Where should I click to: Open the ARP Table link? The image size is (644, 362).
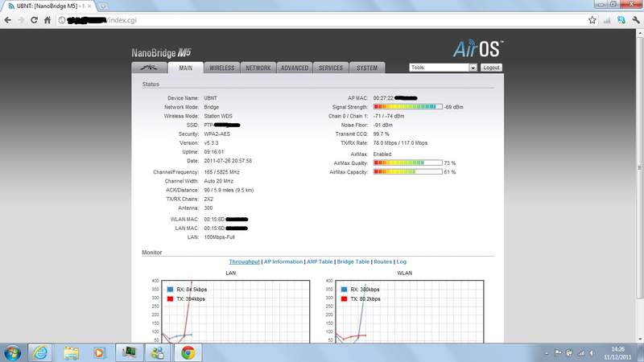pos(320,261)
